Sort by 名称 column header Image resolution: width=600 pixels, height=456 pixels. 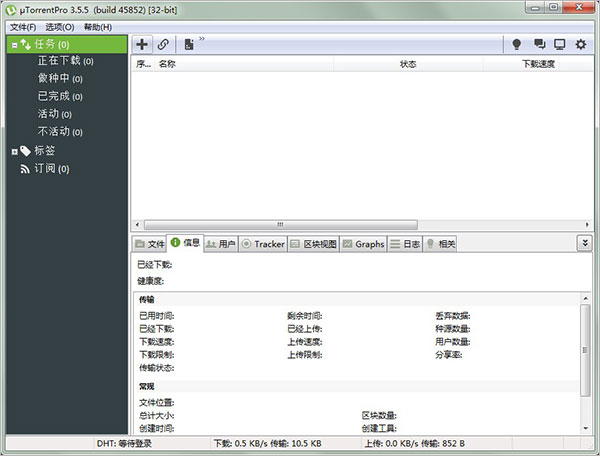click(x=244, y=64)
